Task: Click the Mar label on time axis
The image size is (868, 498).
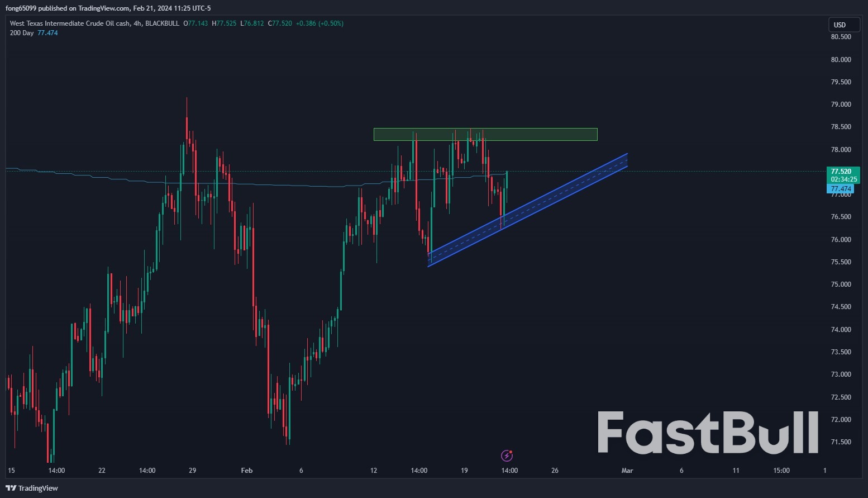Action: point(627,471)
